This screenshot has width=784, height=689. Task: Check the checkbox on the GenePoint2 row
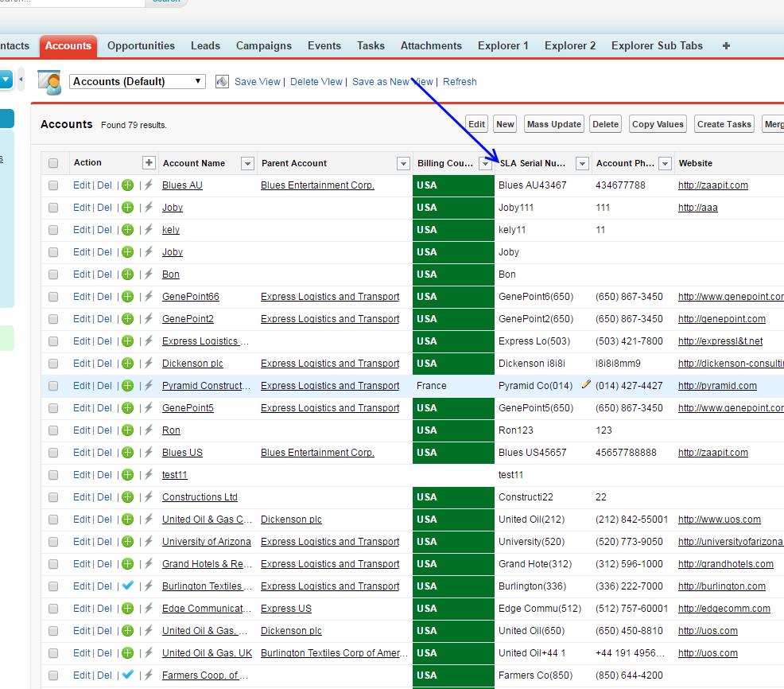click(52, 318)
